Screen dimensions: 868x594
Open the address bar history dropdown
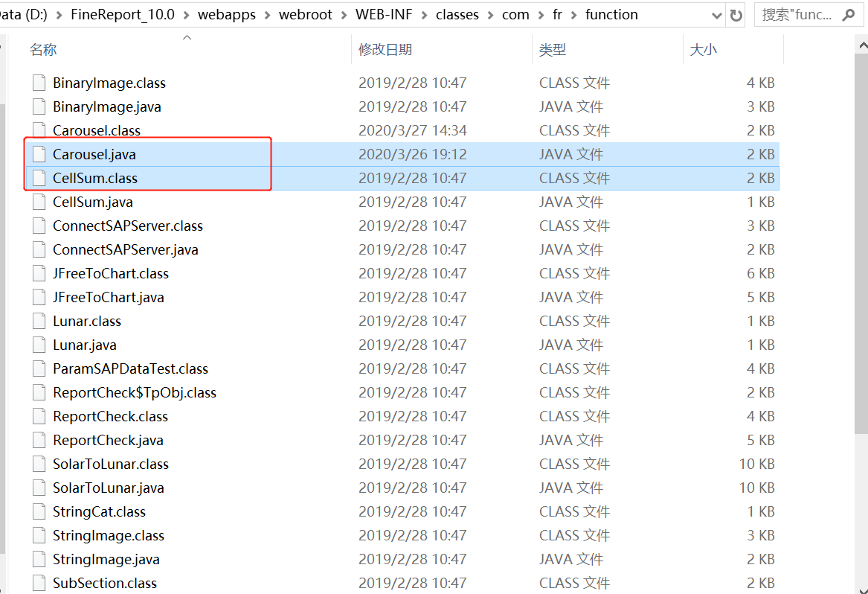(x=716, y=16)
